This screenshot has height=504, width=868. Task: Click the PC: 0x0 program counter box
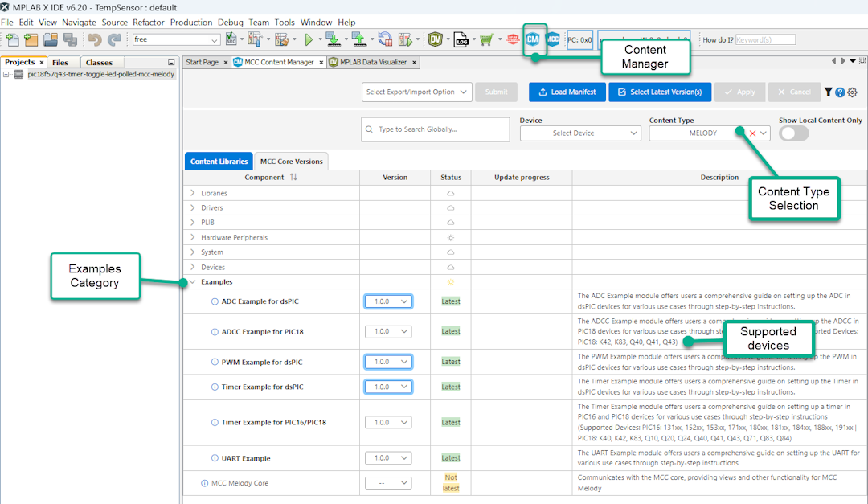[x=579, y=40]
